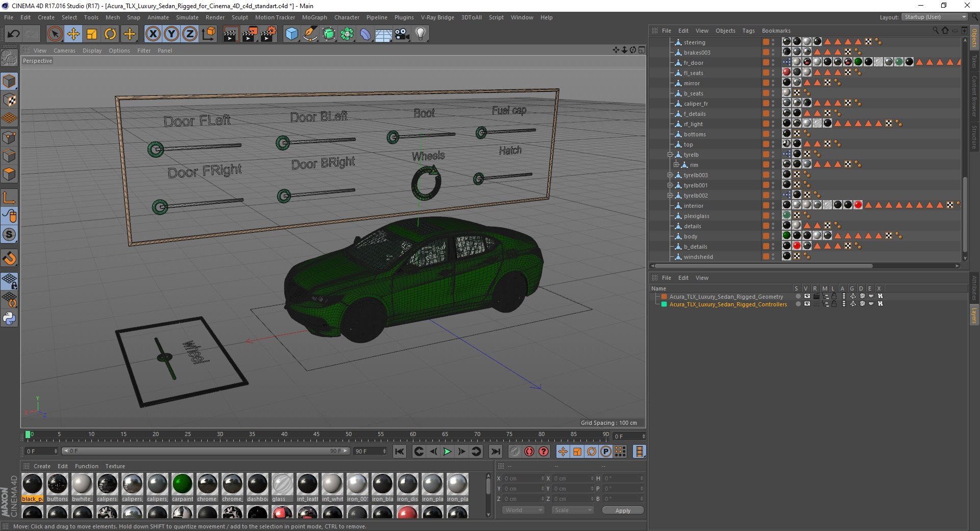
Task: Go to the start of the animation
Action: [x=400, y=451]
